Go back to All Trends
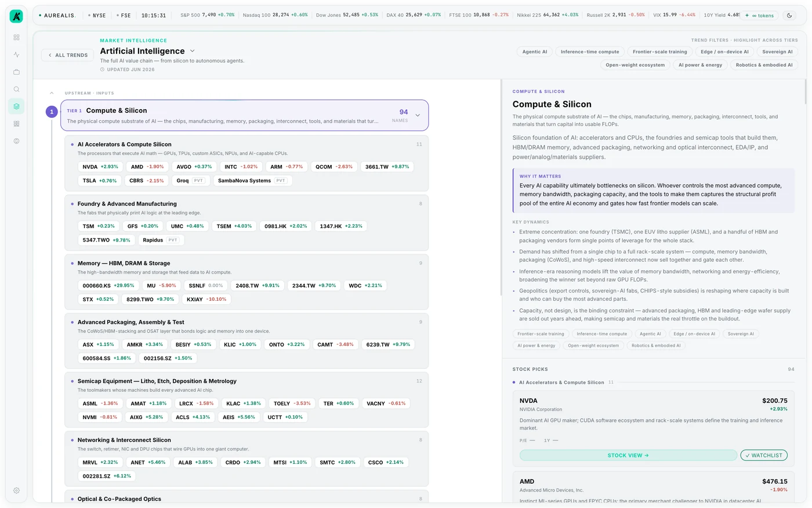Viewport: 812px width, 508px height. point(67,55)
